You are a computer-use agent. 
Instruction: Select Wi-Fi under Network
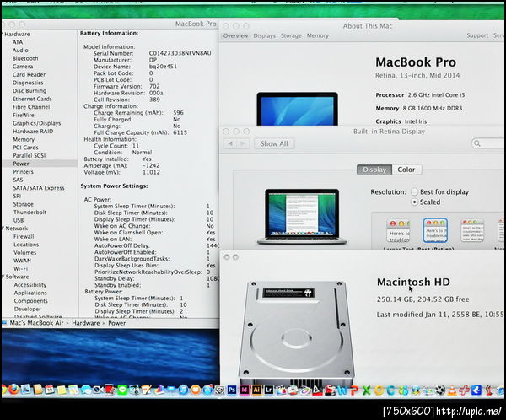pos(20,268)
